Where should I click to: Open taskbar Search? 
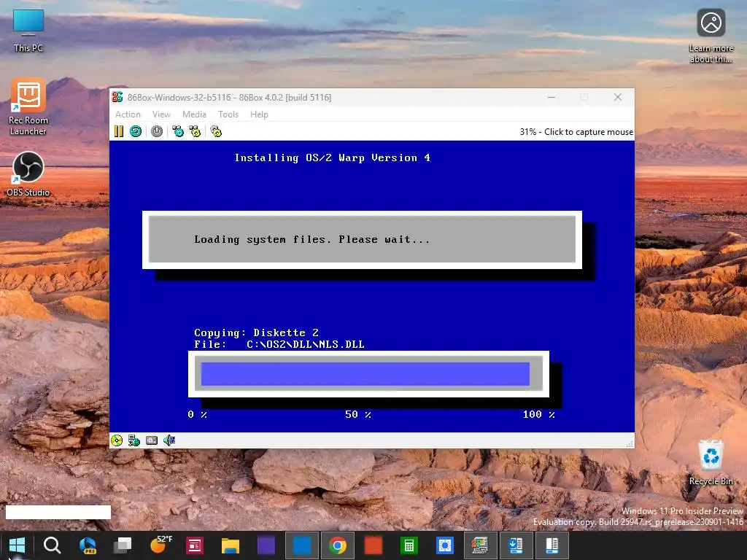(52, 545)
